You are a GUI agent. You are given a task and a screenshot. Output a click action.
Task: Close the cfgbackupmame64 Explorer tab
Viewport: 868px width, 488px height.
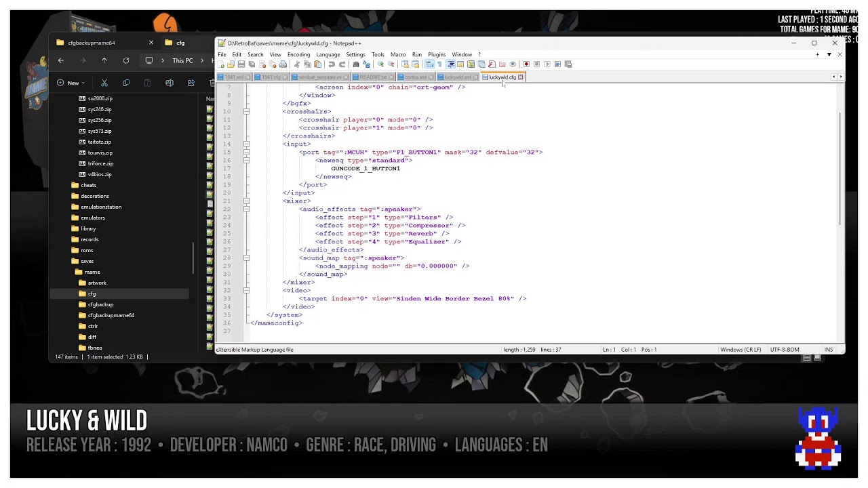[151, 43]
